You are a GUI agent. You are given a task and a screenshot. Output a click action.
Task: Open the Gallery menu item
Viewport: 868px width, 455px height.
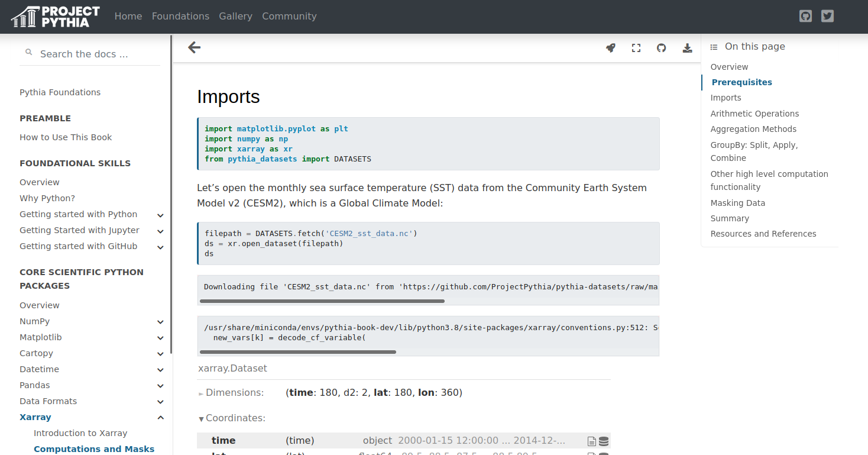(235, 17)
